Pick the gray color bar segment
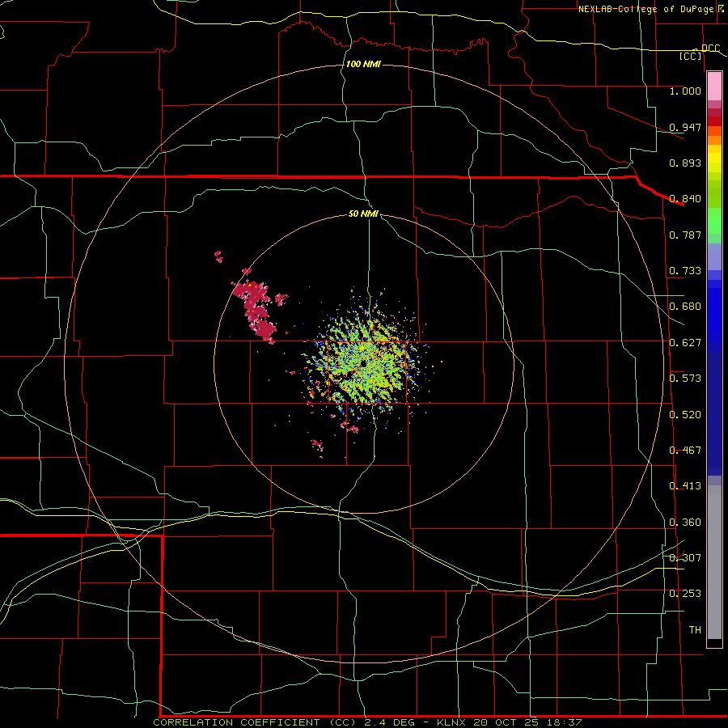728x728 pixels. pyautogui.click(x=714, y=562)
